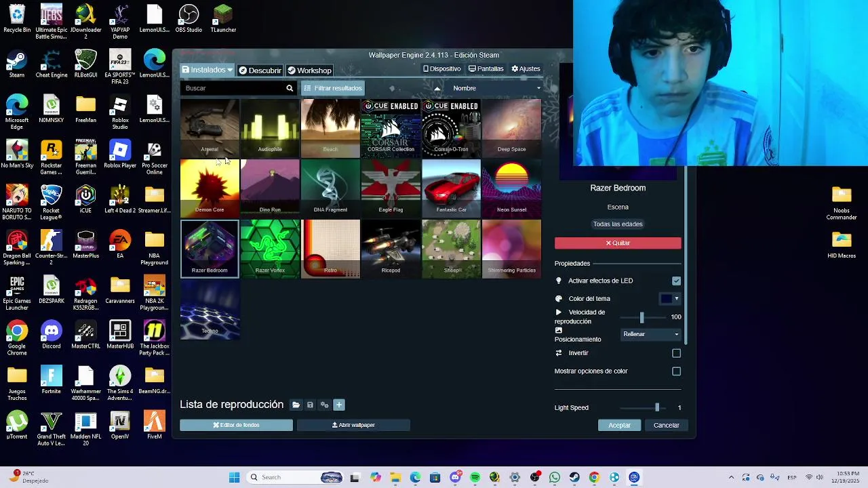The width and height of the screenshot is (868, 488).
Task: Select the Razer Vortex wallpaper
Action: pos(270,249)
